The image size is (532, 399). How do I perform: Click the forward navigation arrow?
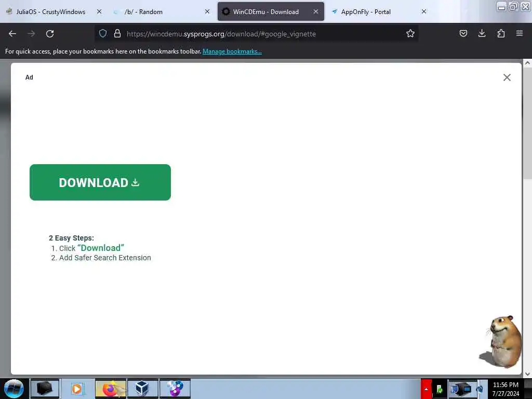pyautogui.click(x=31, y=34)
